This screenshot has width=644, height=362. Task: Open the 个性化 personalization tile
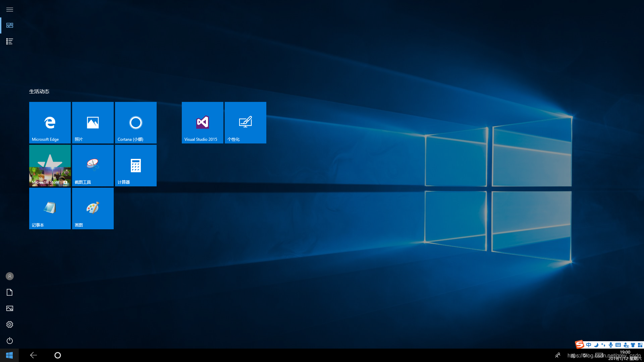point(245,123)
